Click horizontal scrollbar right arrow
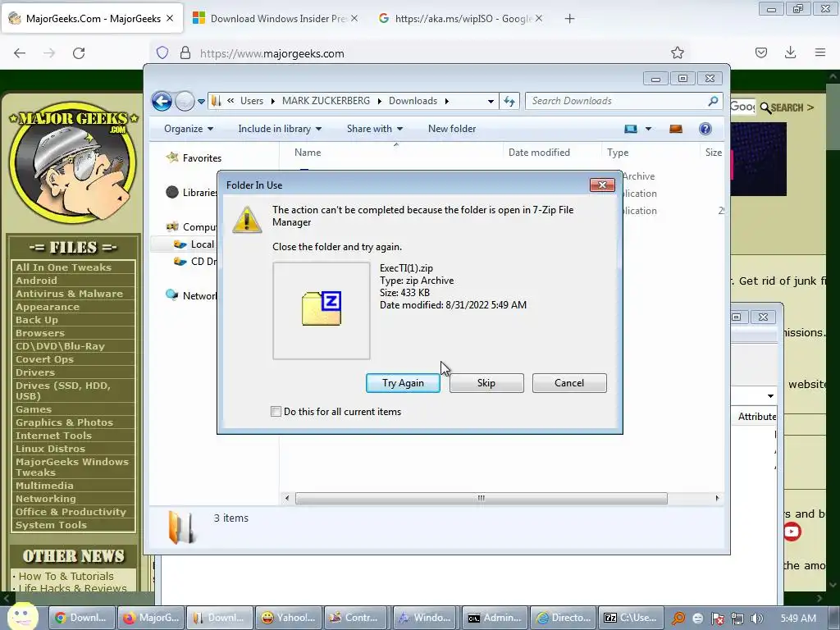 (x=717, y=498)
